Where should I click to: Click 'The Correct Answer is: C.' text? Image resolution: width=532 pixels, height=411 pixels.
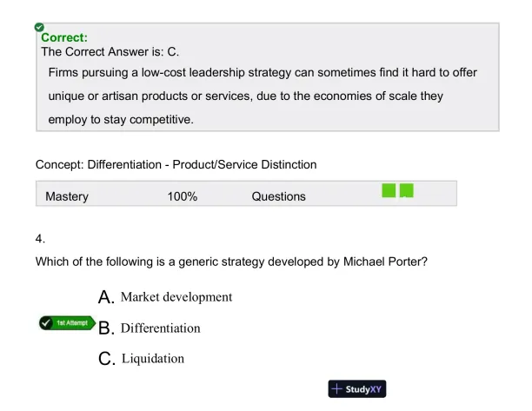tap(110, 52)
